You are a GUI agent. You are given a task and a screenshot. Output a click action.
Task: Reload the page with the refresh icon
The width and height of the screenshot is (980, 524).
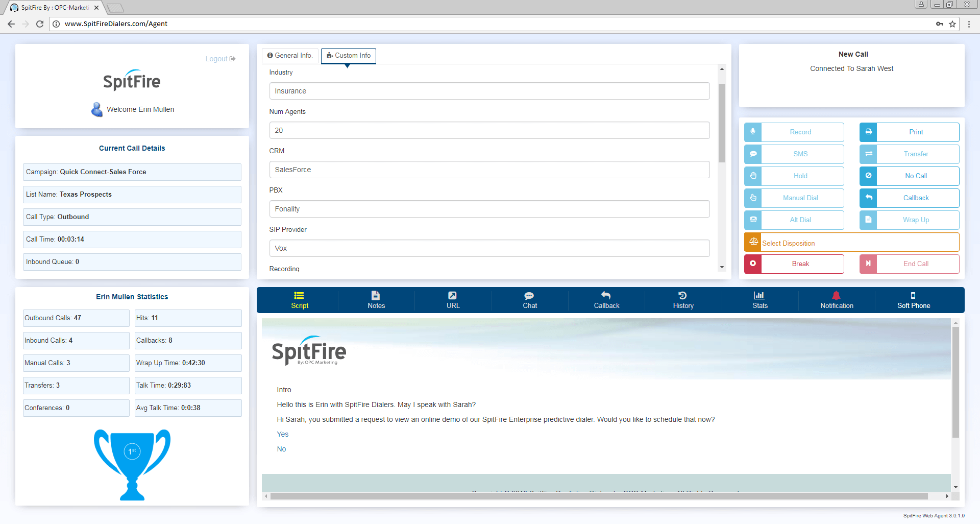click(40, 24)
